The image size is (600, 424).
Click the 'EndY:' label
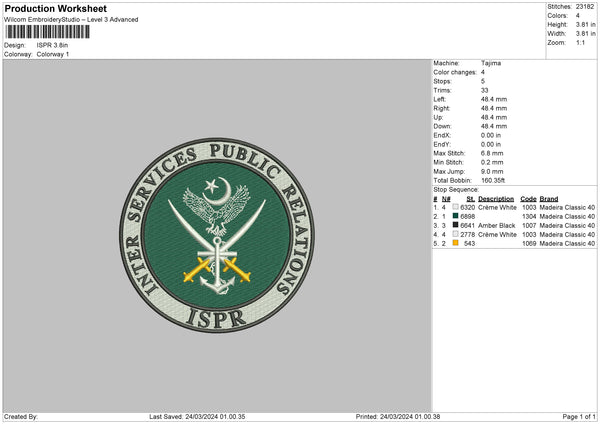pyautogui.click(x=442, y=144)
